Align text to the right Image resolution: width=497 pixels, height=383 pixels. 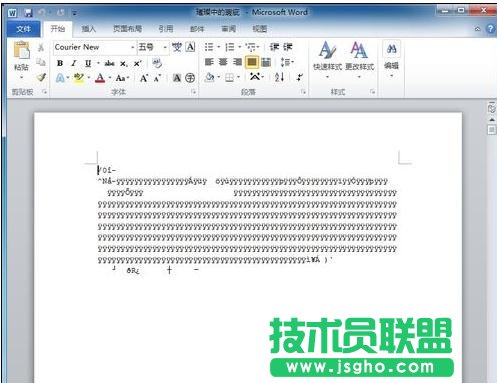pyautogui.click(x=237, y=62)
